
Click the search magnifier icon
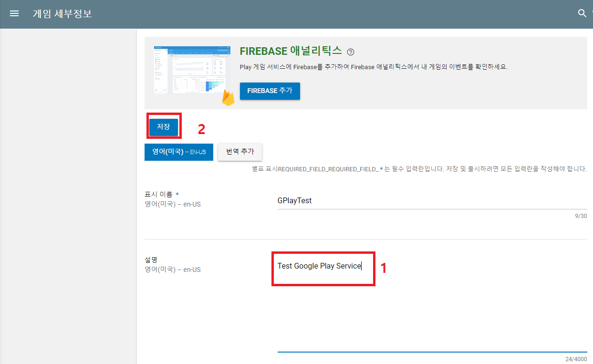582,13
